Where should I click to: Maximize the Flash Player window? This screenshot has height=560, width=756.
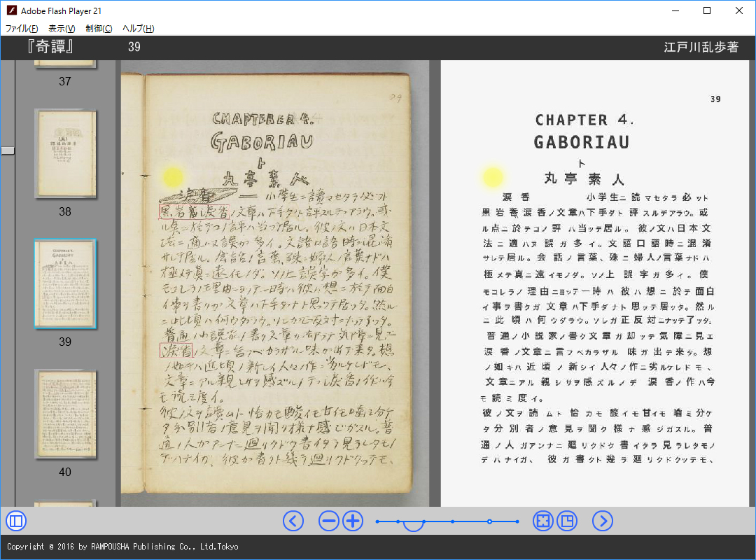[x=707, y=10]
